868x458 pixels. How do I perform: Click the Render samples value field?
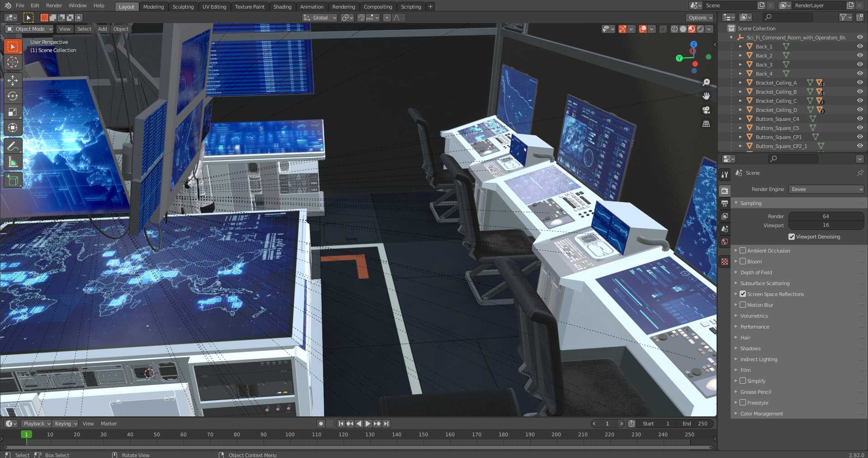tap(826, 216)
